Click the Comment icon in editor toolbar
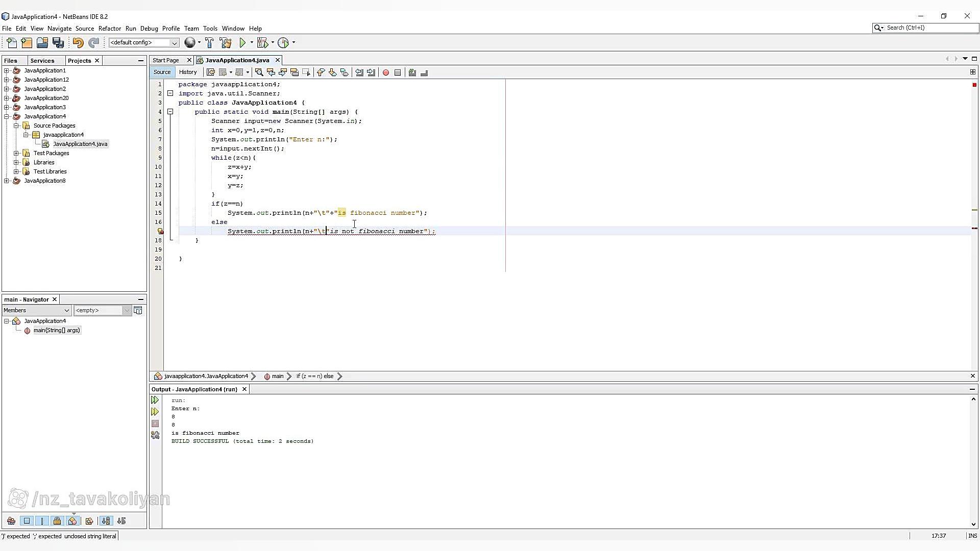Viewport: 980px width, 551px height. point(412,72)
